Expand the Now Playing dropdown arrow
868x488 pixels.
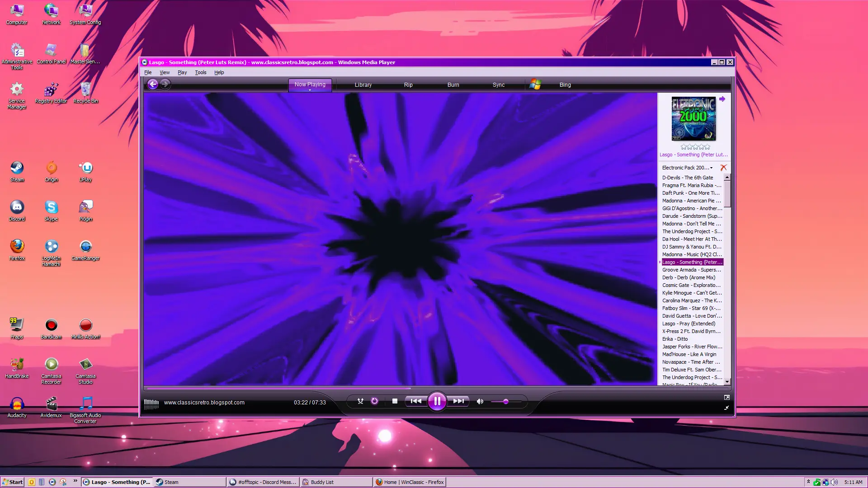coord(310,90)
